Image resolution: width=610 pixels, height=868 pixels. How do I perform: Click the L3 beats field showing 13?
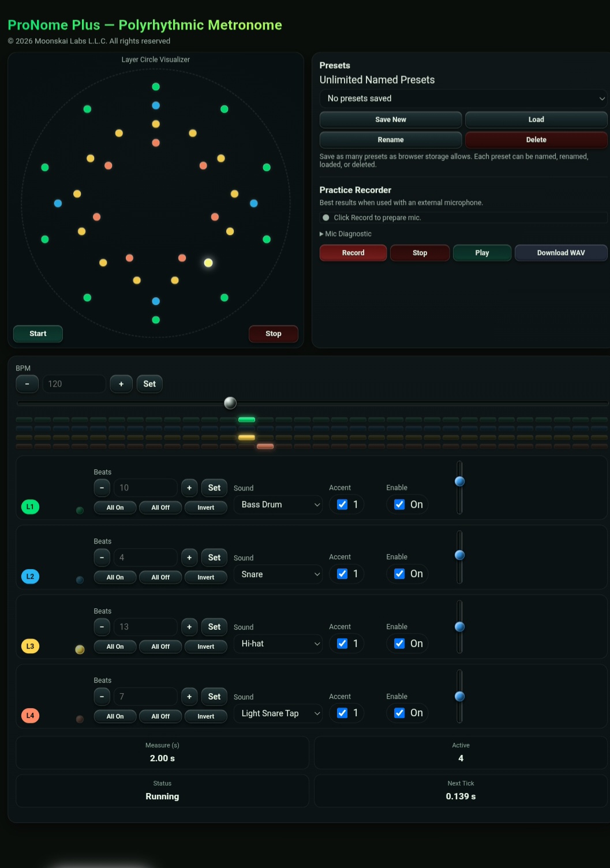145,627
